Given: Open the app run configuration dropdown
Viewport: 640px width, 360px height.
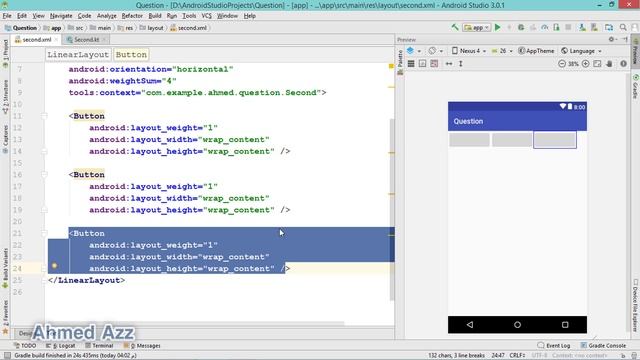Looking at the screenshot, I should pos(476,27).
